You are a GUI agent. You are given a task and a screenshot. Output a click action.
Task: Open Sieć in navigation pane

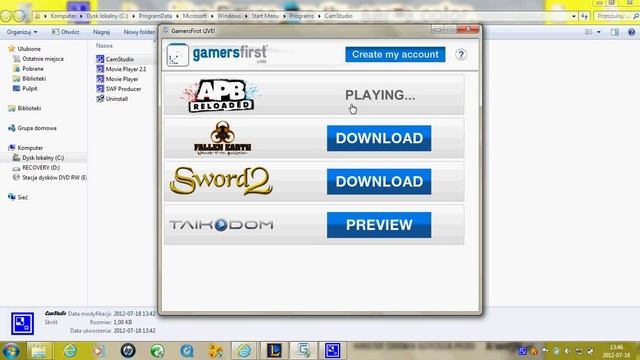[x=18, y=197]
